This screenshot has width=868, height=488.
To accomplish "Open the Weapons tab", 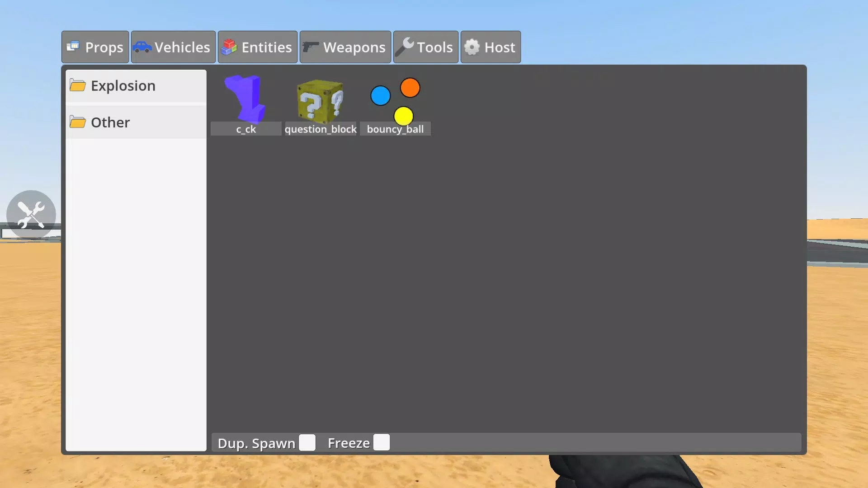I will pyautogui.click(x=346, y=47).
